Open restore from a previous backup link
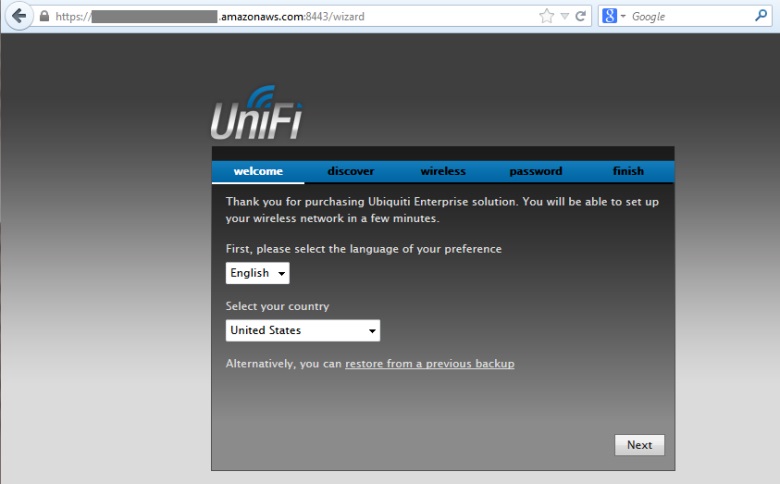780x484 pixels. click(x=430, y=364)
